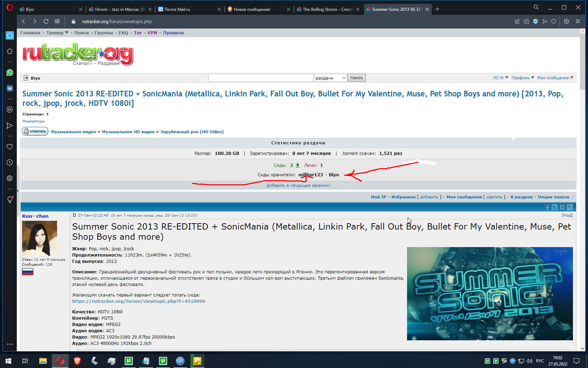Open the FAQ menu item
588x368 pixels.
click(x=123, y=33)
